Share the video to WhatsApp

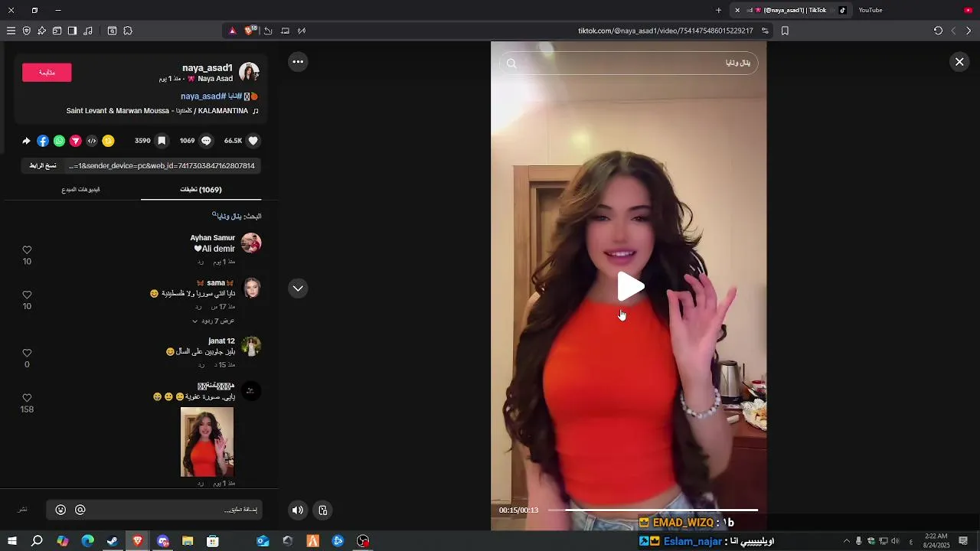[59, 141]
